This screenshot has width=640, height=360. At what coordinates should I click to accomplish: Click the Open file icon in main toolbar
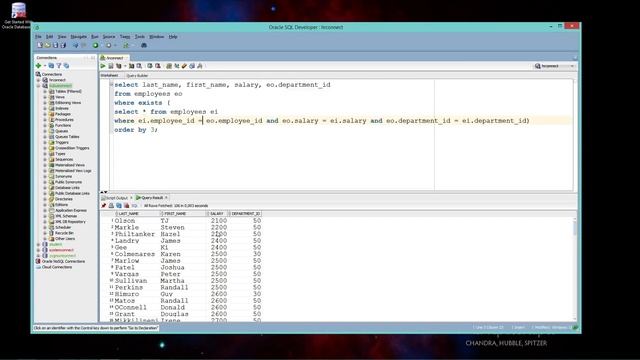(47, 45)
